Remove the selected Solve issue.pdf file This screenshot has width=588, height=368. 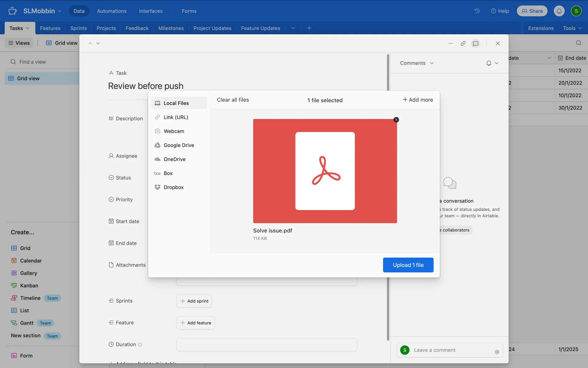[x=396, y=120]
